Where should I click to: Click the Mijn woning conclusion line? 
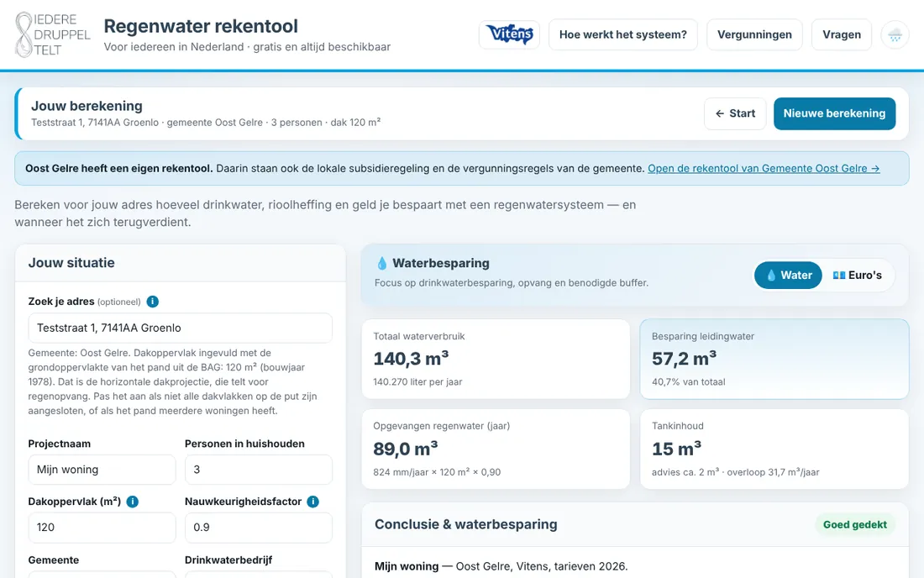point(501,566)
